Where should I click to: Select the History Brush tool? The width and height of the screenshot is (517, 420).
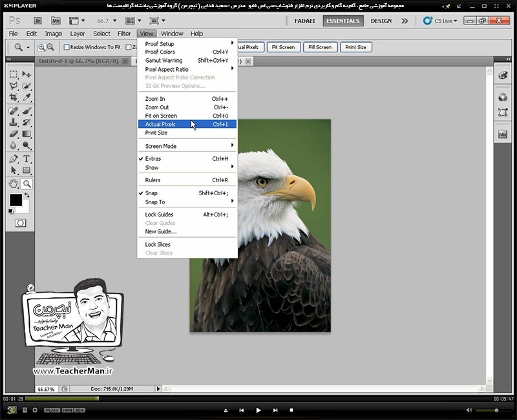(x=26, y=122)
